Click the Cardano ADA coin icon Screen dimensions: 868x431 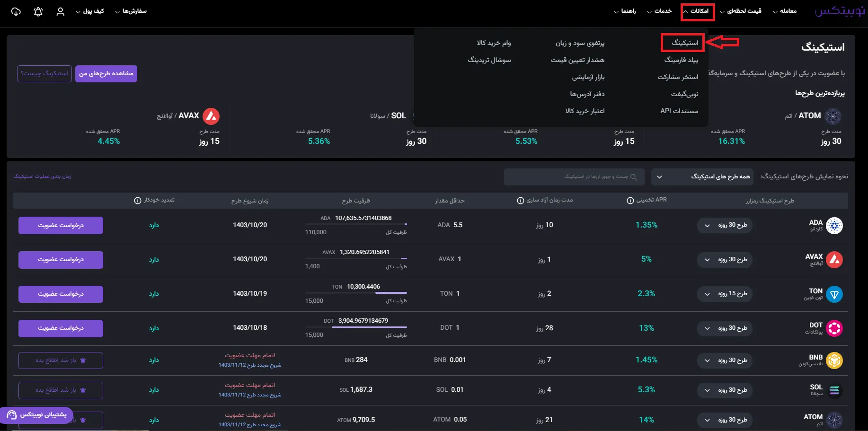tap(834, 226)
